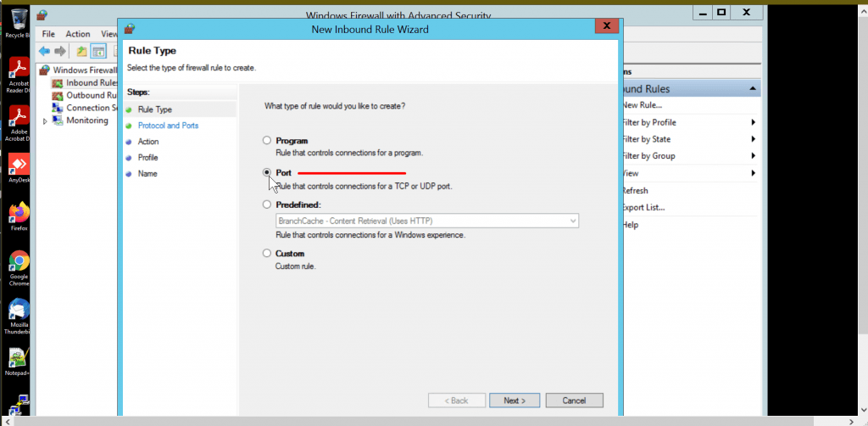Launch the AnyDesk desktop icon
Viewport: 868px width, 426px height.
click(19, 164)
